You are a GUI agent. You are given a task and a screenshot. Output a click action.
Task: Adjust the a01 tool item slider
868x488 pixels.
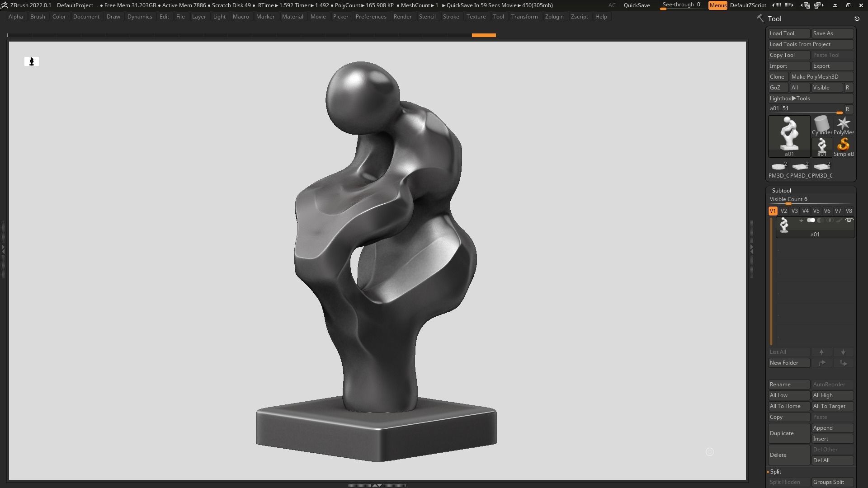[x=805, y=109]
